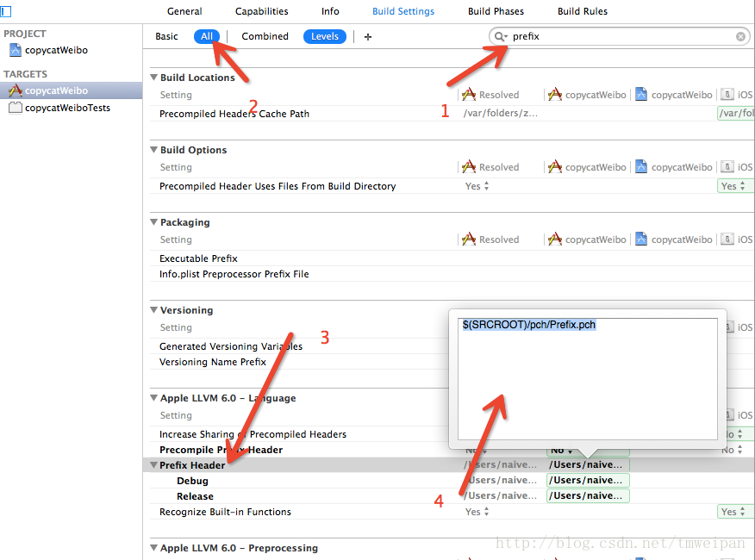The width and height of the screenshot is (755, 560).
Task: Click resolved /var/folders/z... cache path
Action: tap(500, 113)
